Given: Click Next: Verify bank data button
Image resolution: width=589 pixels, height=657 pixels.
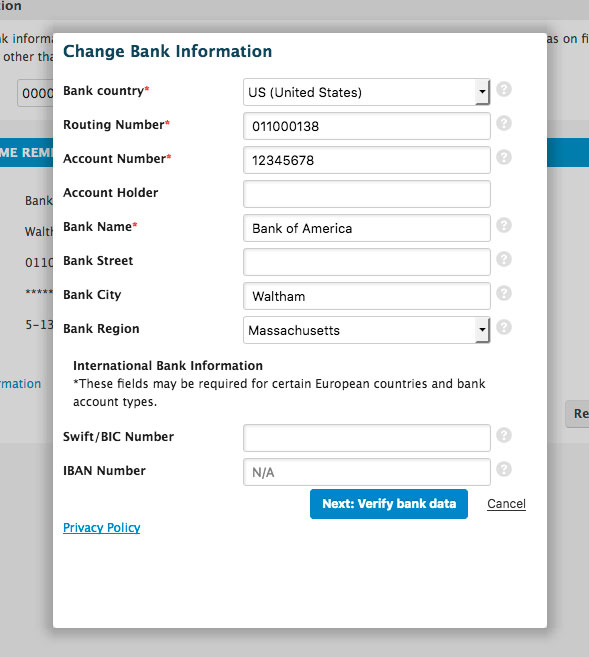Looking at the screenshot, I should pos(389,504).
